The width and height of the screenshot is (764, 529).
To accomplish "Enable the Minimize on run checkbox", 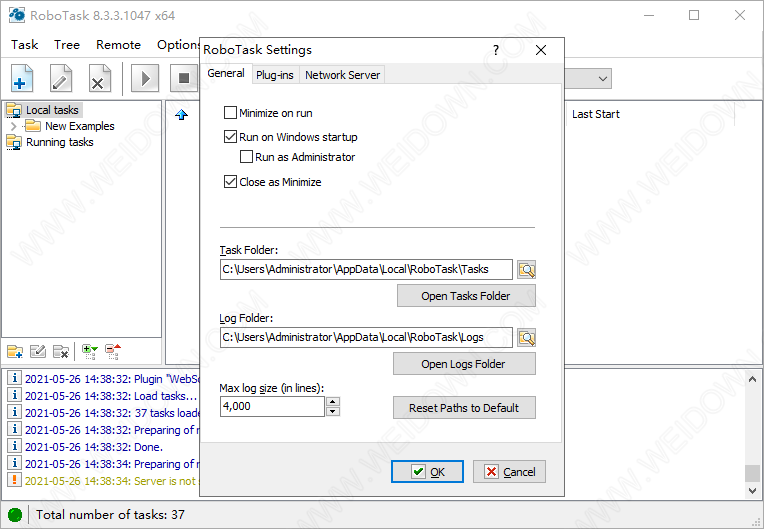I will (x=232, y=113).
